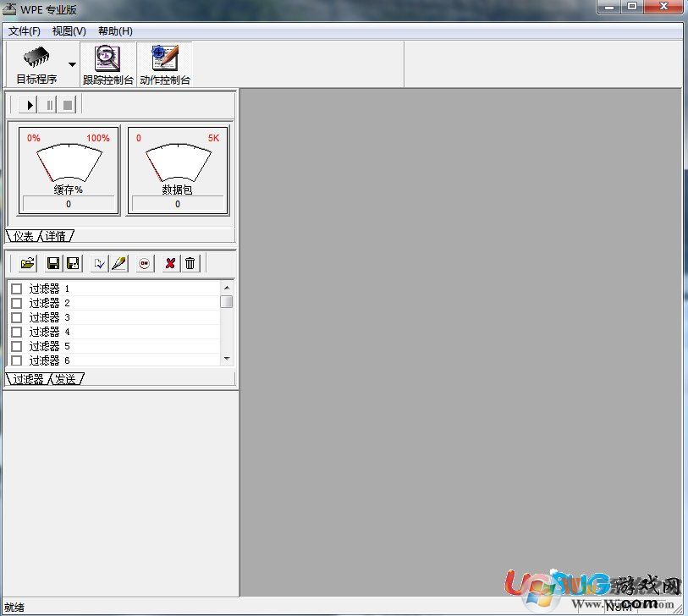Maximize the WPE 专业版 window
688x616 pixels.
(632, 7)
